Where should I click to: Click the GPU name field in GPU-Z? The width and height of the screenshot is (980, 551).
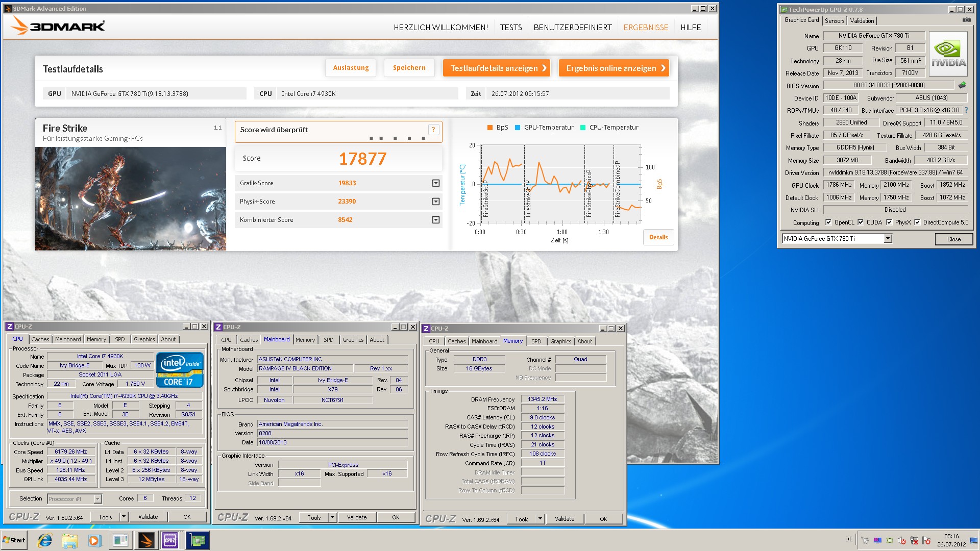[x=874, y=36]
